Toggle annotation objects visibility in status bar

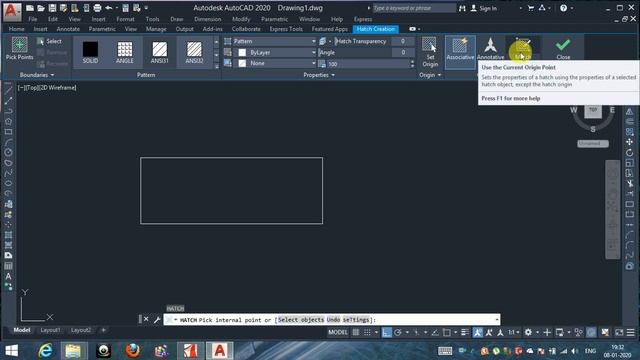478,332
